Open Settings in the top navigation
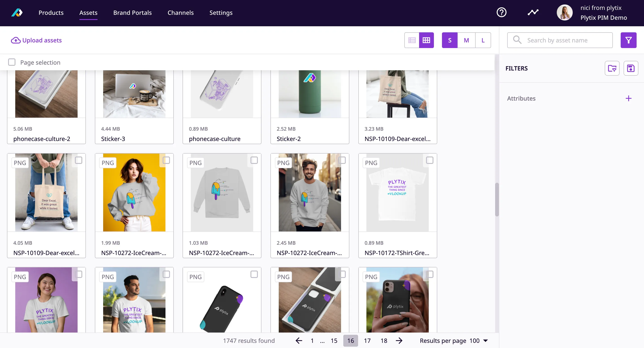Image resolution: width=644 pixels, height=348 pixels. click(x=221, y=13)
